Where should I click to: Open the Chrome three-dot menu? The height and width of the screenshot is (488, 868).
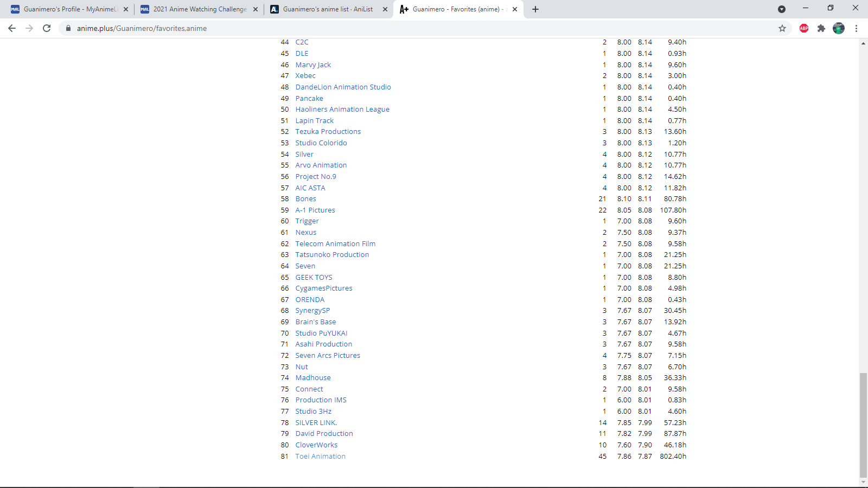coord(856,28)
